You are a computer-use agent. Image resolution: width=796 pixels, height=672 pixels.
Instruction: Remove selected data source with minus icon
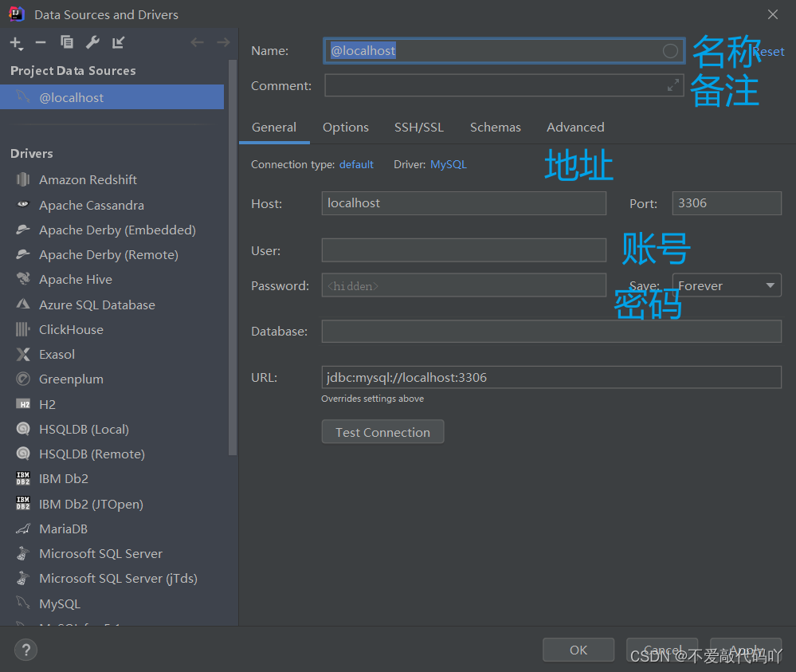pos(41,43)
